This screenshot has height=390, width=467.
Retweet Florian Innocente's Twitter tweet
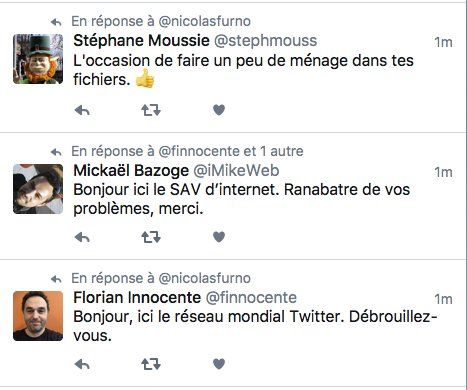pyautogui.click(x=151, y=364)
